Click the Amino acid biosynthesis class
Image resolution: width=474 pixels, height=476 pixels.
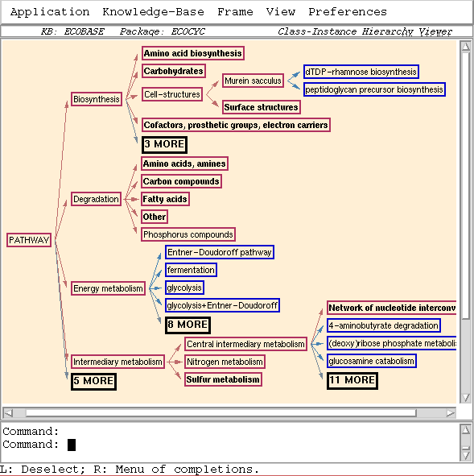click(193, 53)
